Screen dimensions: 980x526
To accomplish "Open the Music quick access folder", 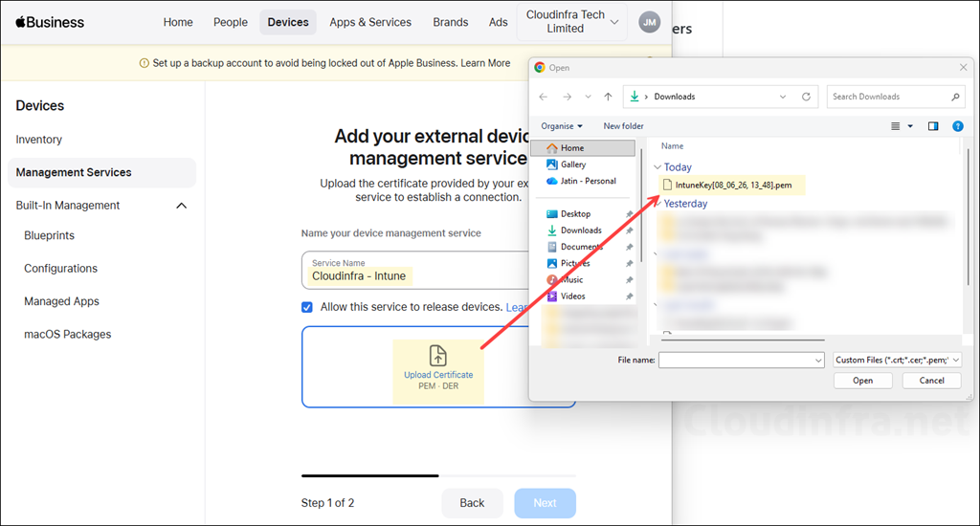I will 571,280.
